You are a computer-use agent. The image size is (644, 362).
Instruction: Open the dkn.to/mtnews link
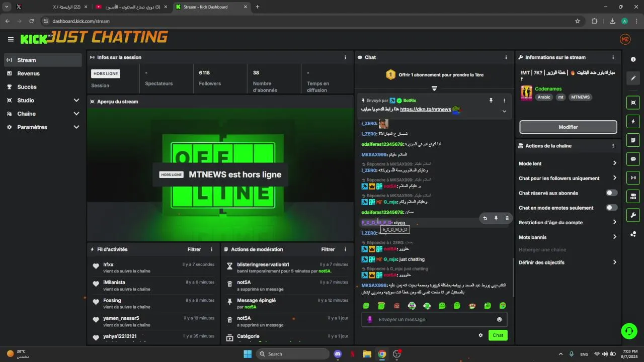pos(426,109)
